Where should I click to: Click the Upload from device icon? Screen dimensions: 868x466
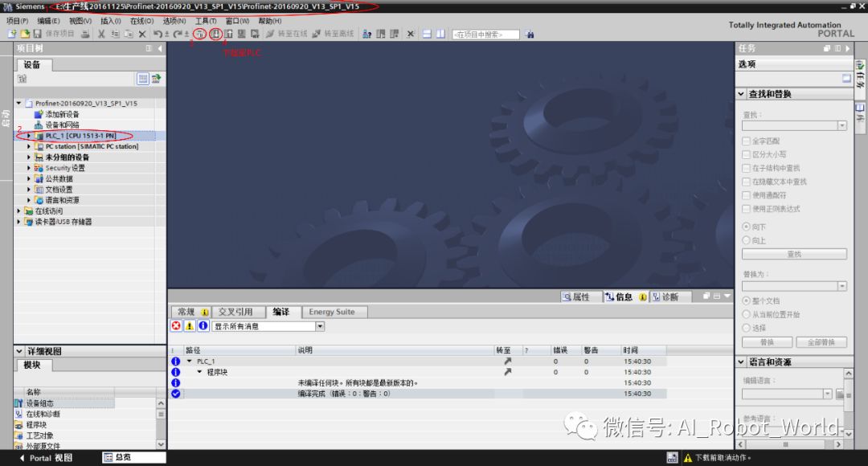tap(228, 34)
